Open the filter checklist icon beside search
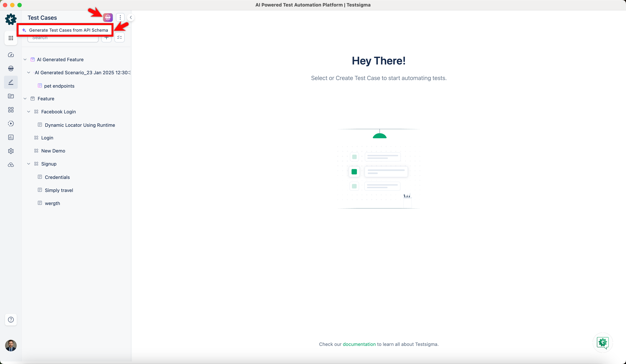The width and height of the screenshot is (626, 364). (119, 37)
